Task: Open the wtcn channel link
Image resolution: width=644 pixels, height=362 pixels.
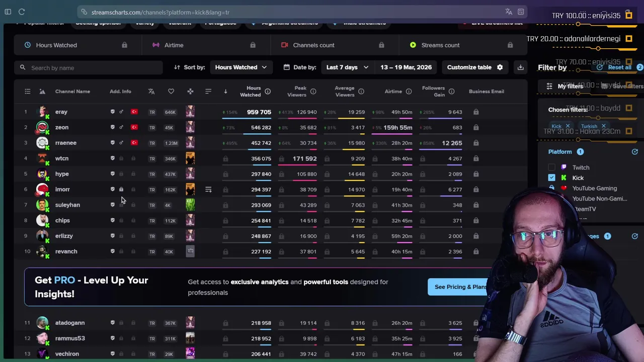Action: click(62, 158)
